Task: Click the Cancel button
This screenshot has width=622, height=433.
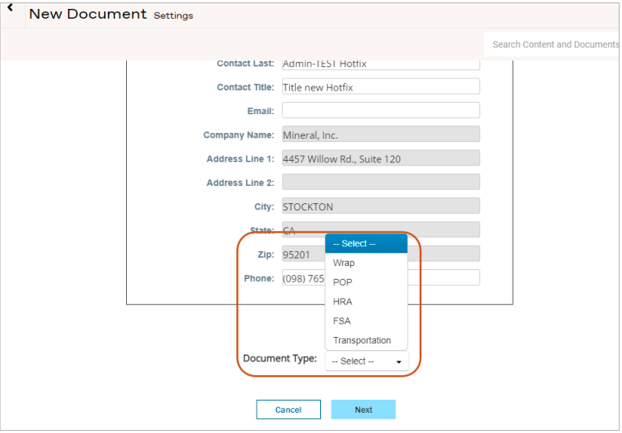Action: [288, 410]
